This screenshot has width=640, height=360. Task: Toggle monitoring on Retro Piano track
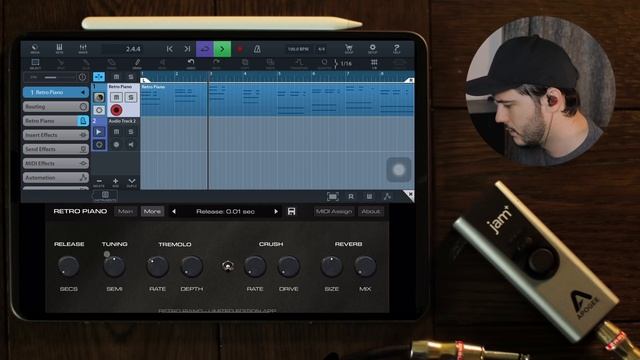coord(99,110)
